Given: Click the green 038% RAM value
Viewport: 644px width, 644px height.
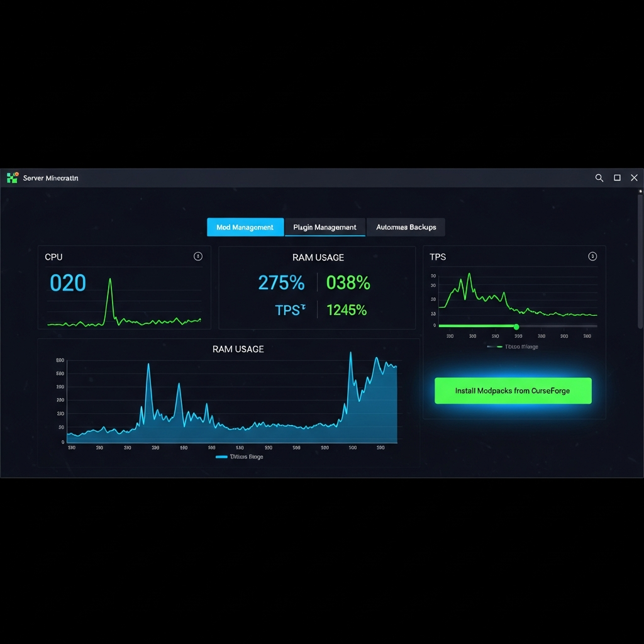Looking at the screenshot, I should pyautogui.click(x=348, y=282).
